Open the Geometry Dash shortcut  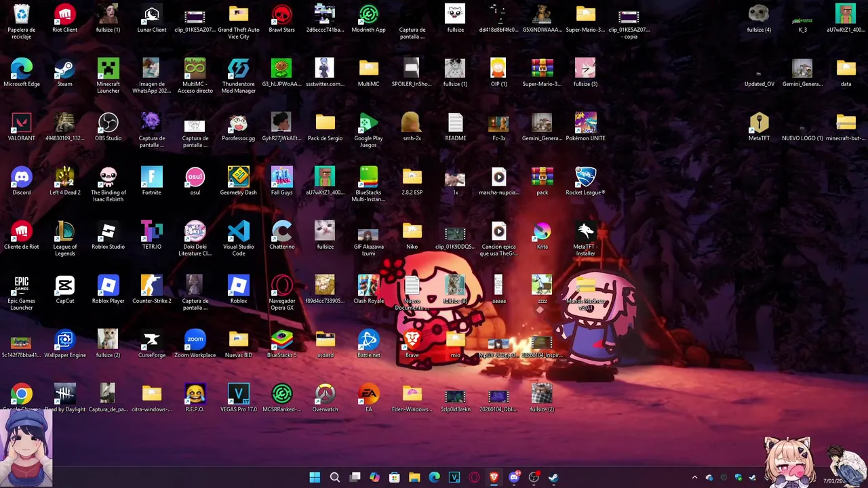[x=239, y=178]
